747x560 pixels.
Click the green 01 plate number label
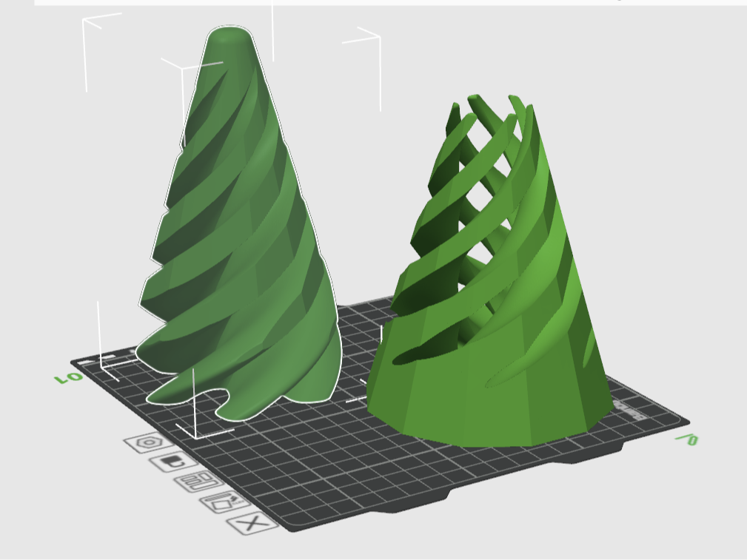[x=69, y=378]
